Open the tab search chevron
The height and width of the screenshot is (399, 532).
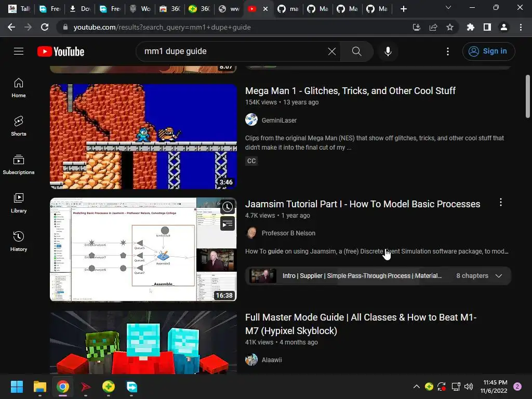coord(448,7)
